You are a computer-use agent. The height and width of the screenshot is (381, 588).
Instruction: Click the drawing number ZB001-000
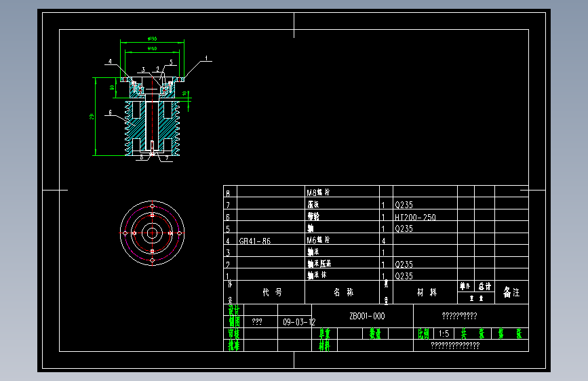pyautogui.click(x=367, y=316)
